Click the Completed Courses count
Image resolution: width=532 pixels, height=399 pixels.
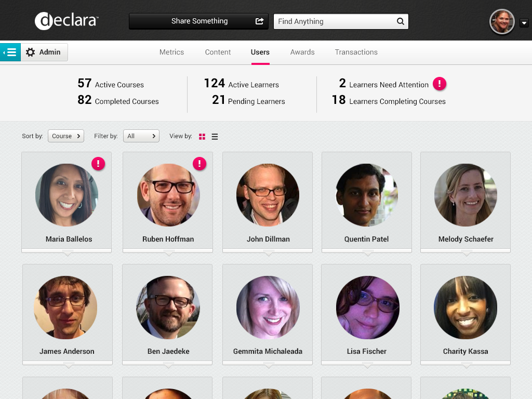pos(85,100)
